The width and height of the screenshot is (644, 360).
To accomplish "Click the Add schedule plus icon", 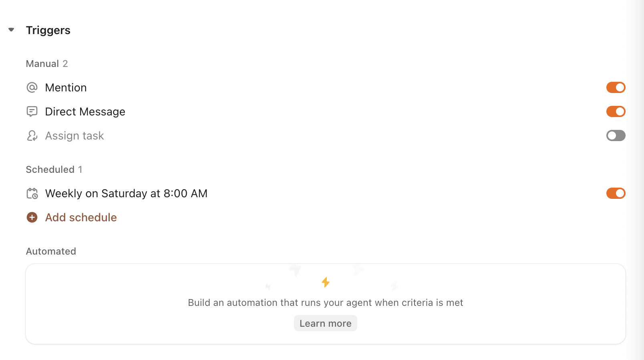I will tap(32, 217).
